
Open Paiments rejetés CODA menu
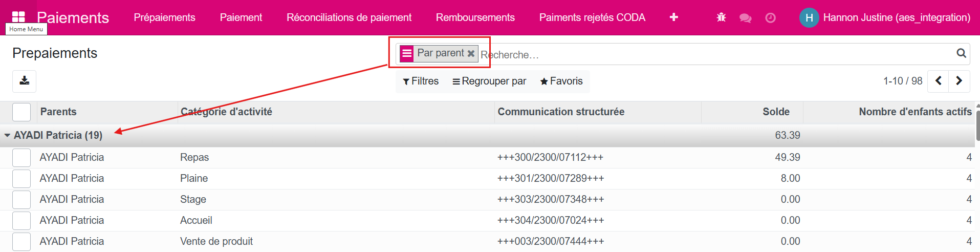(x=592, y=17)
